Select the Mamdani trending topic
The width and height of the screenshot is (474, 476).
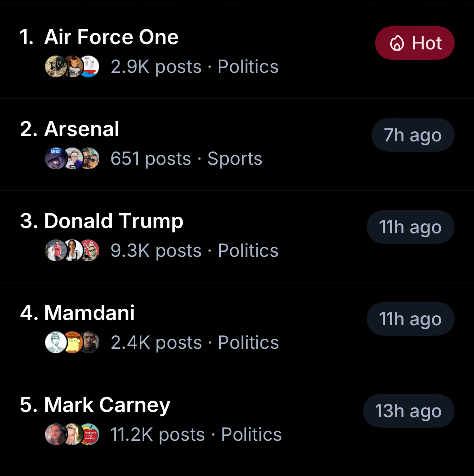point(89,313)
